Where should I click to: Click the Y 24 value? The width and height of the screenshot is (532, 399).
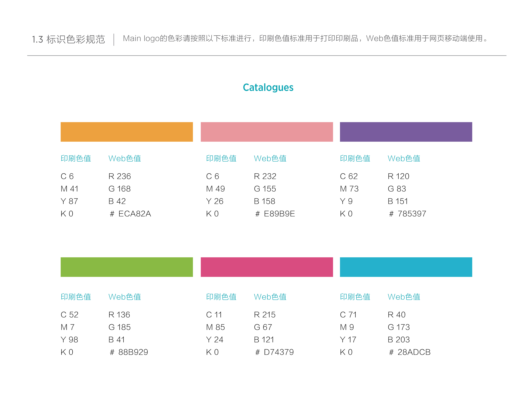pos(215,340)
